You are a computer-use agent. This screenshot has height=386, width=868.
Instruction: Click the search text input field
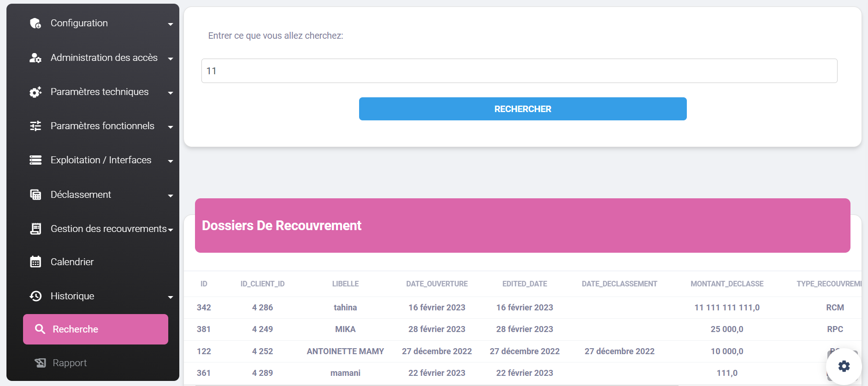tap(519, 71)
